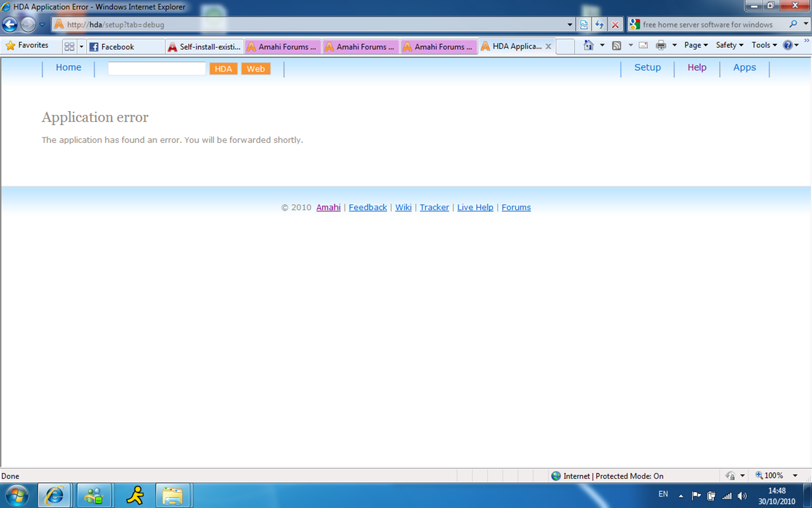Open the Tracker footer link

point(434,207)
